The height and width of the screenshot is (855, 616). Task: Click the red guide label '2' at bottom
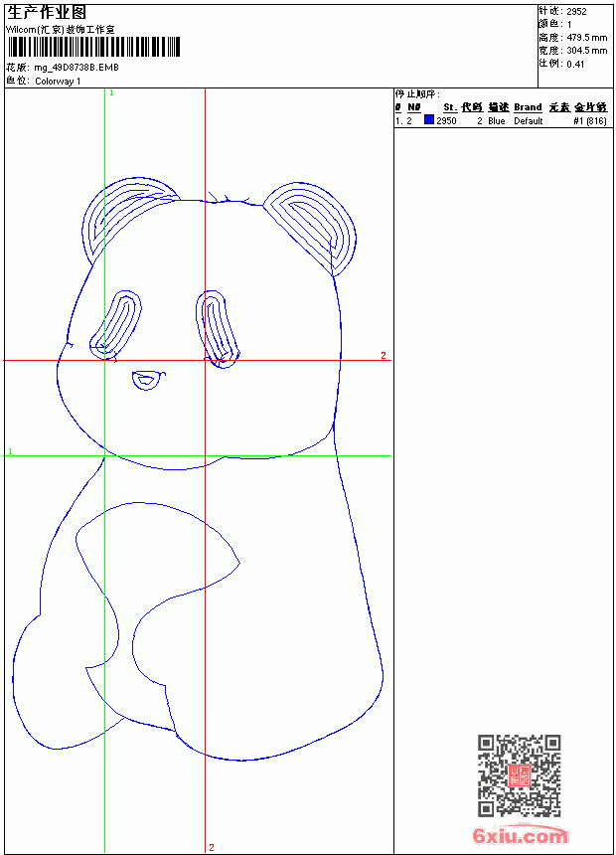(x=212, y=847)
